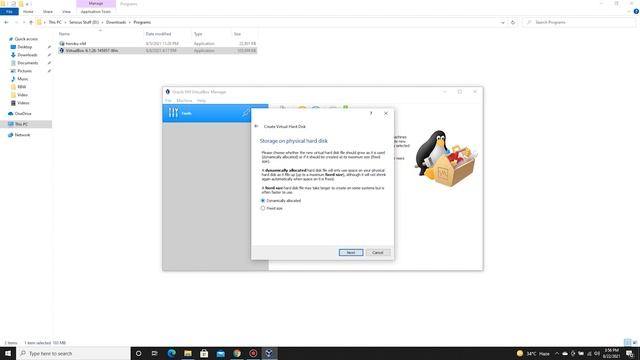The height and width of the screenshot is (360, 640).
Task: Open File Explorer from taskbar
Action: click(x=188, y=353)
